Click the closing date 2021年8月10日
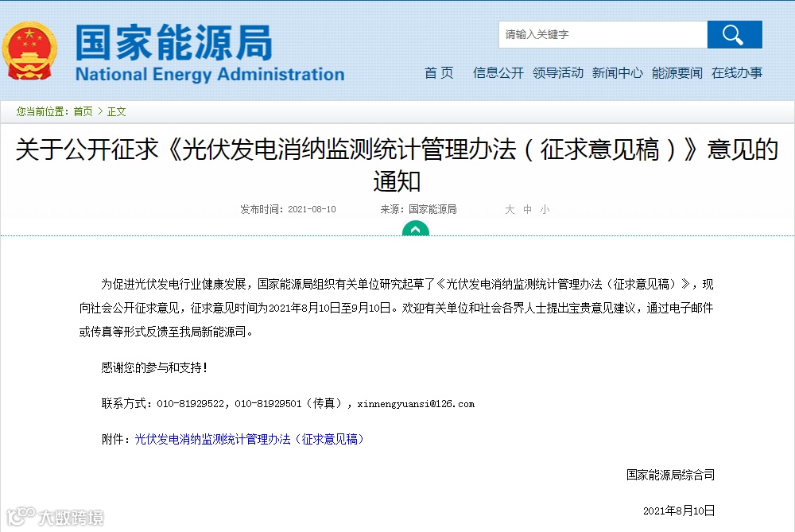795x532 pixels. [679, 511]
